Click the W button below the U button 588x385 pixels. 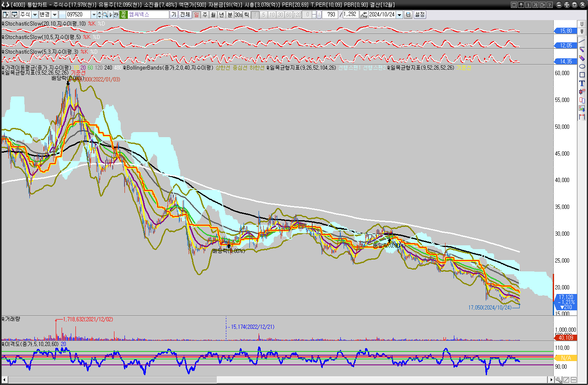[x=582, y=31]
